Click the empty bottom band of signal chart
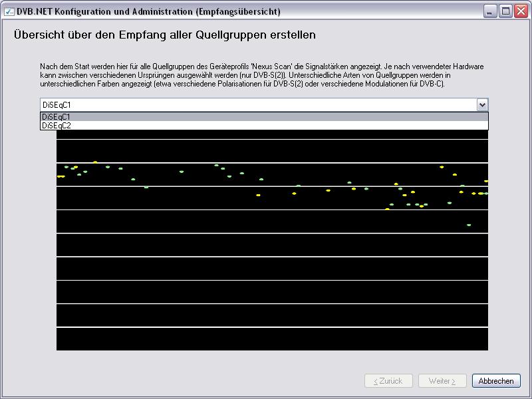This screenshot has width=532, height=399. pos(272,338)
